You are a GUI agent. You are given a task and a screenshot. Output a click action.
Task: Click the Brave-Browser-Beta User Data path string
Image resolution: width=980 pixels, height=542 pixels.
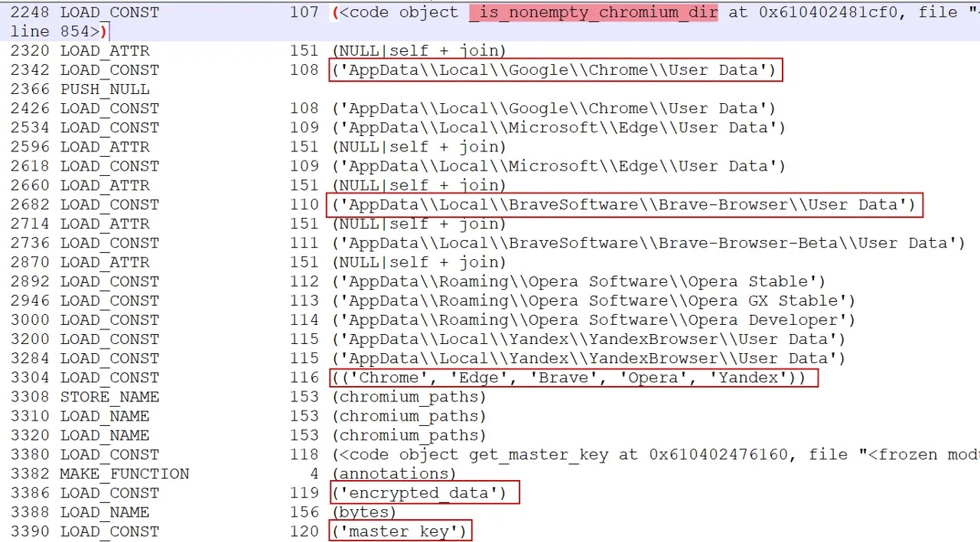coord(649,242)
